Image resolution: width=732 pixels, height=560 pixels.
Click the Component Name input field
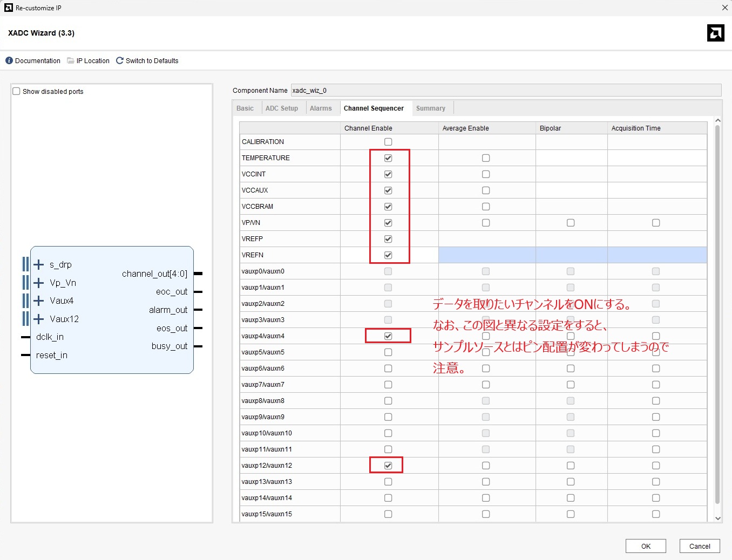pos(505,91)
